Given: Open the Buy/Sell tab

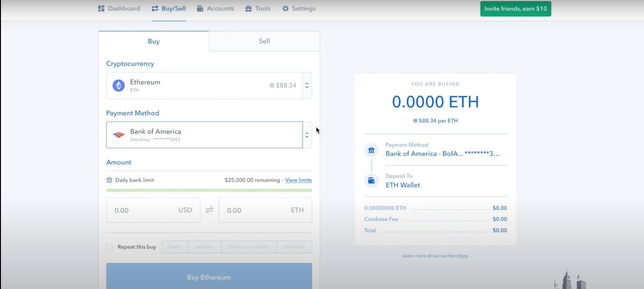Looking at the screenshot, I should (168, 9).
